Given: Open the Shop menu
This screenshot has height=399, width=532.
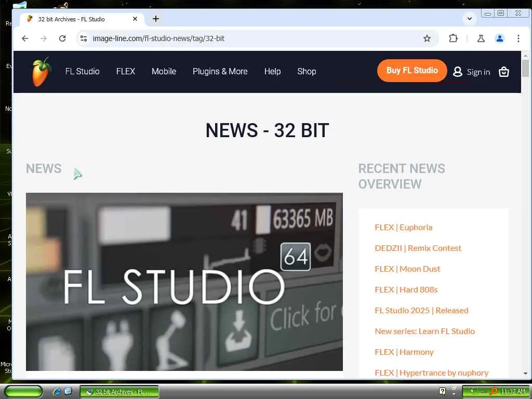Looking at the screenshot, I should [x=307, y=71].
